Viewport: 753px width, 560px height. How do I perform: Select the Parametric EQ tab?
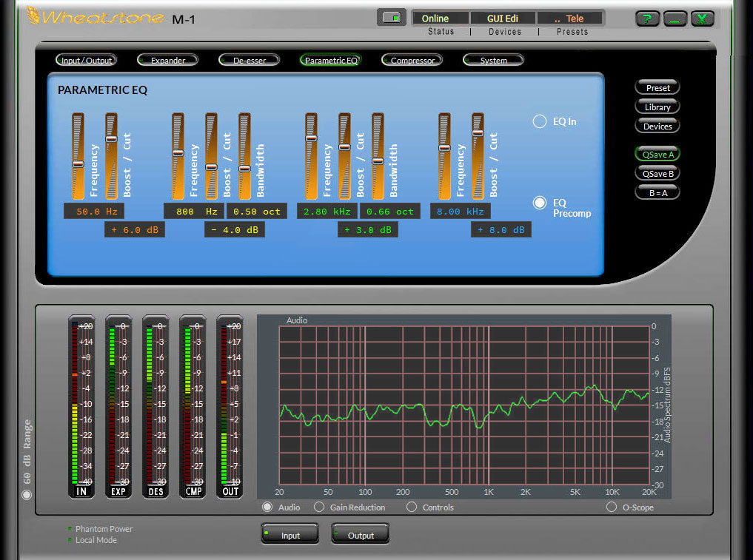point(331,60)
